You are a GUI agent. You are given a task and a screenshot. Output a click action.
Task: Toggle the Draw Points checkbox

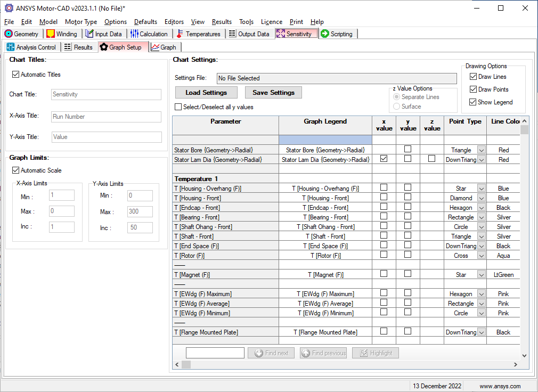[473, 89]
